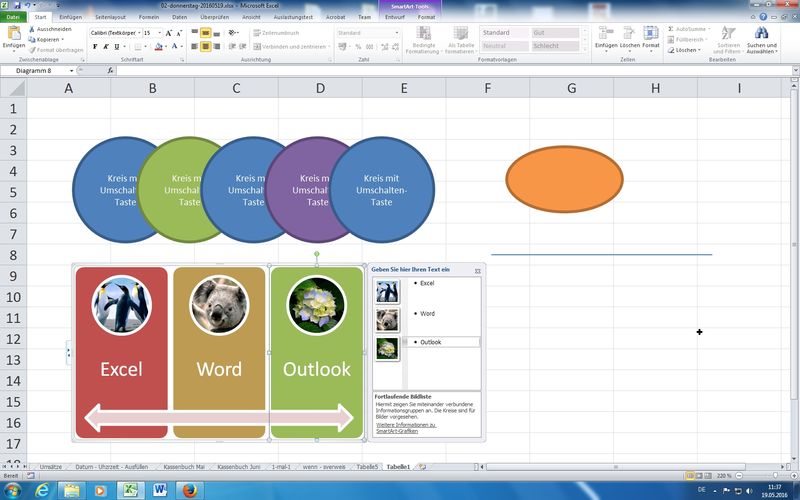Image resolution: width=800 pixels, height=500 pixels.
Task: Select the orange ellipse shape
Action: click(564, 180)
